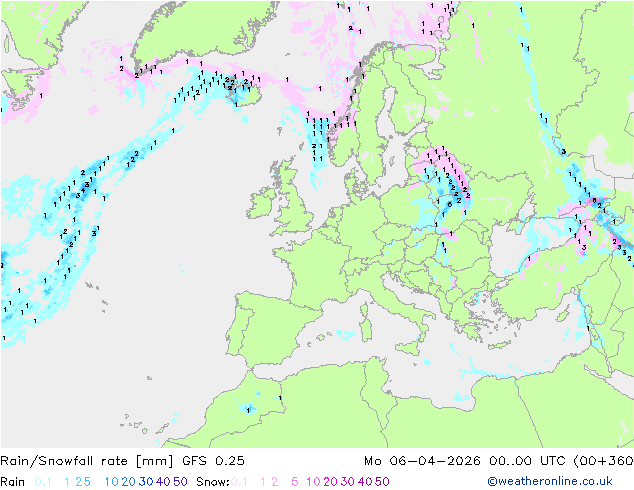
Task: Click the dark magenta Snow 40 legend value
Action: [365, 482]
